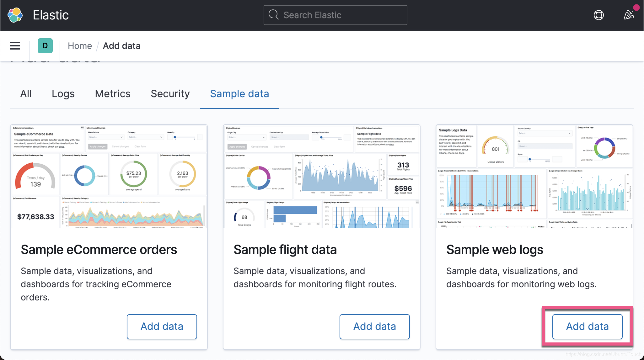Go to Home breadcrumb link
Image resolution: width=644 pixels, height=360 pixels.
click(80, 46)
